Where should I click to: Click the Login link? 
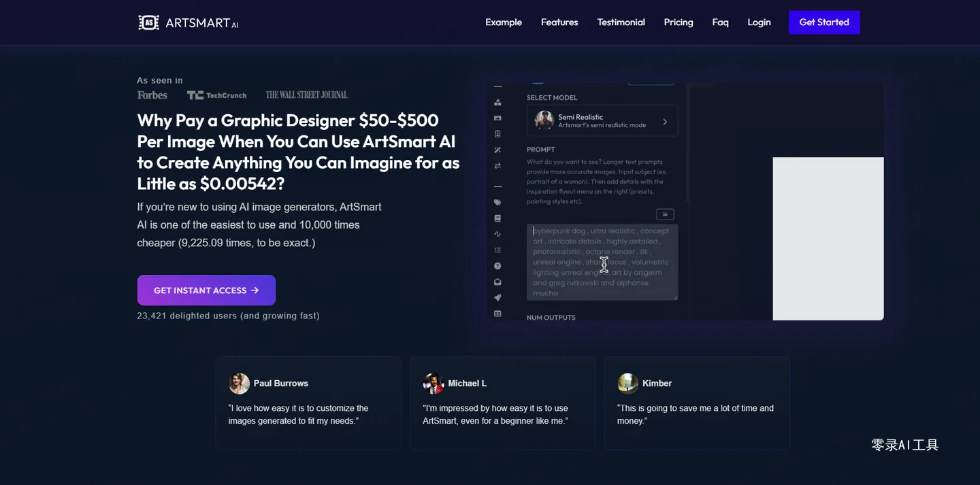759,22
